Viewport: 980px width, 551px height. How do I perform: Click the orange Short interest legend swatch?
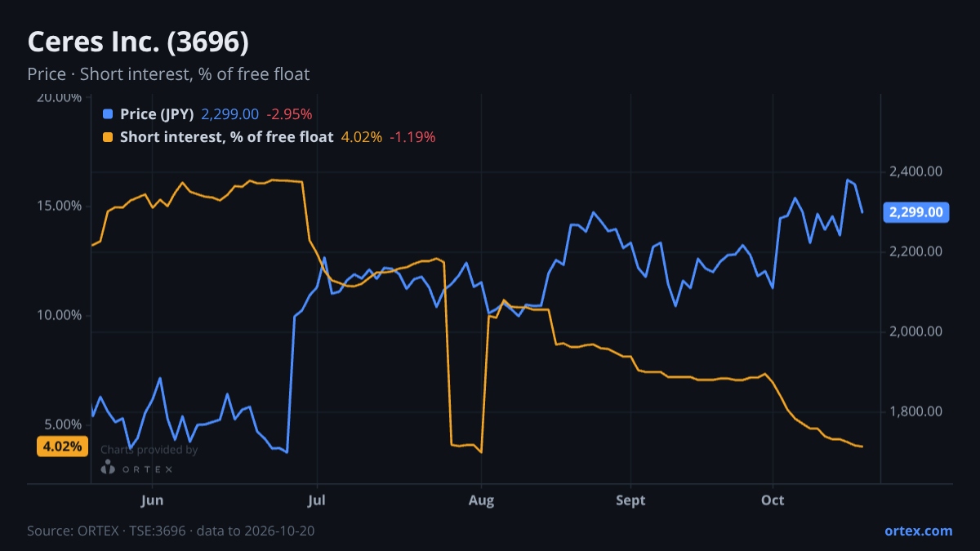pyautogui.click(x=108, y=137)
